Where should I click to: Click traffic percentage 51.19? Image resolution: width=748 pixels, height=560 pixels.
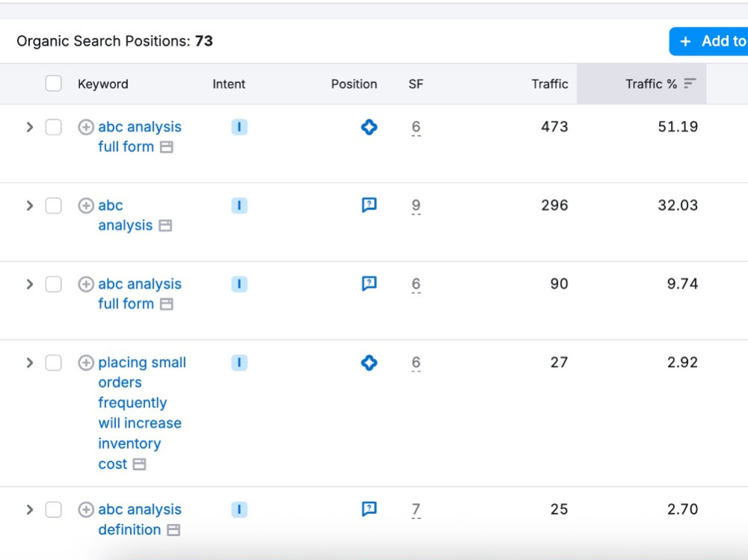[678, 127]
